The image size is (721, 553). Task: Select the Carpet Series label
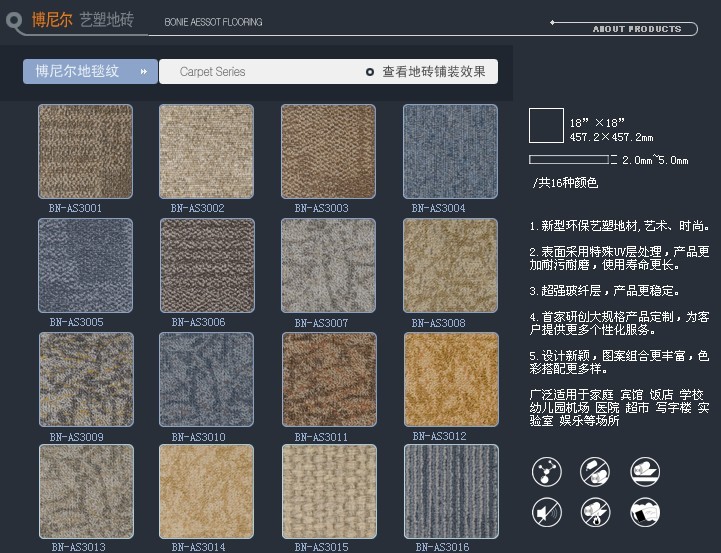pos(212,72)
